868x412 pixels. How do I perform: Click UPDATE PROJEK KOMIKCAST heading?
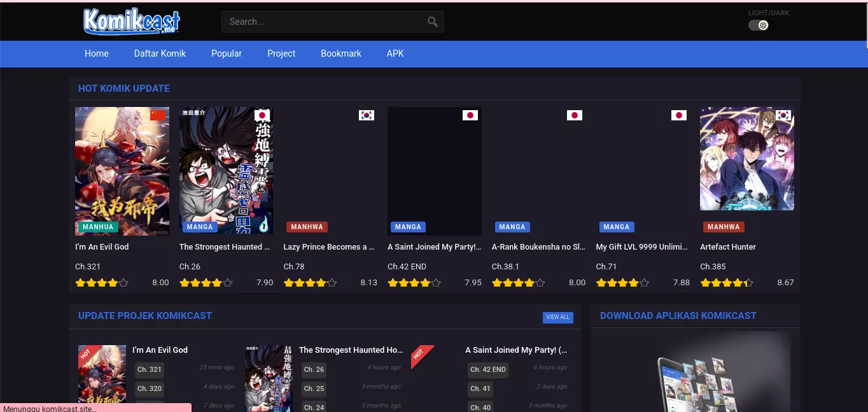pos(145,316)
